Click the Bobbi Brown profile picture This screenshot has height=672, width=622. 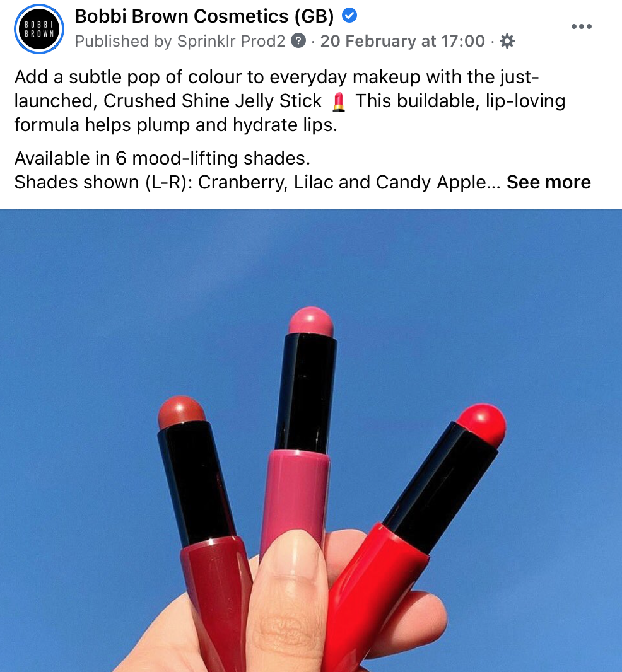[39, 29]
